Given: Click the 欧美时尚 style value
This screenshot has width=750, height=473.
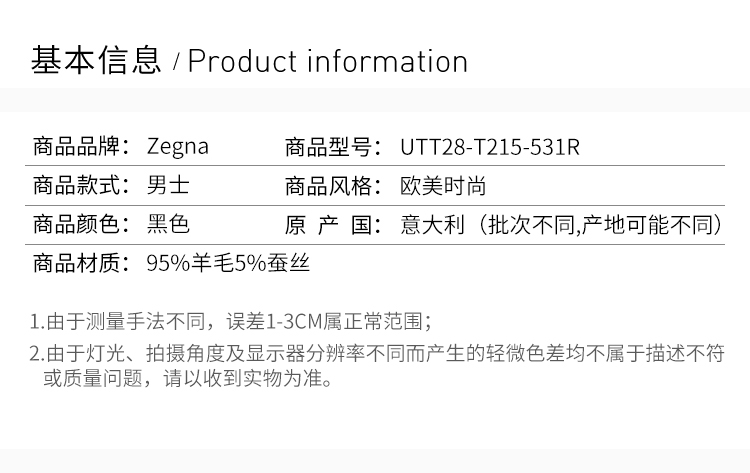Looking at the screenshot, I should tap(443, 186).
